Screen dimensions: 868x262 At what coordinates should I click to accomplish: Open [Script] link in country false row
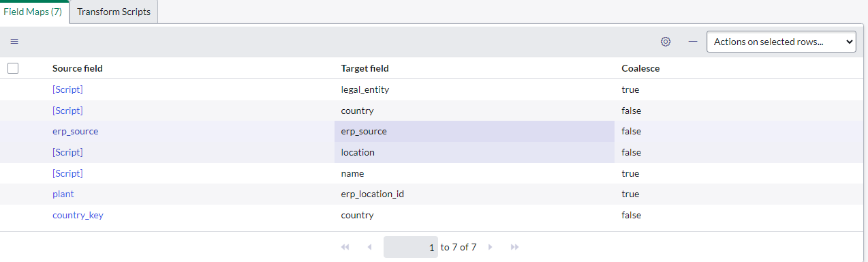click(67, 111)
